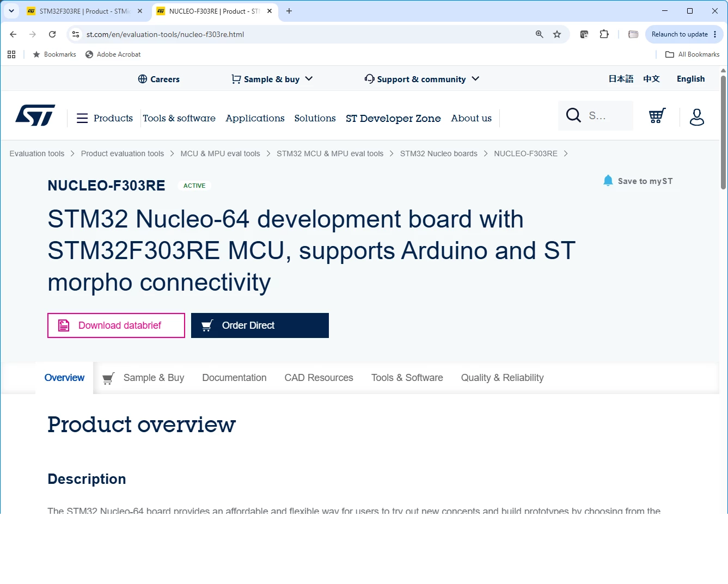This screenshot has height=584, width=728.
Task: Open the About us menu
Action: [471, 118]
